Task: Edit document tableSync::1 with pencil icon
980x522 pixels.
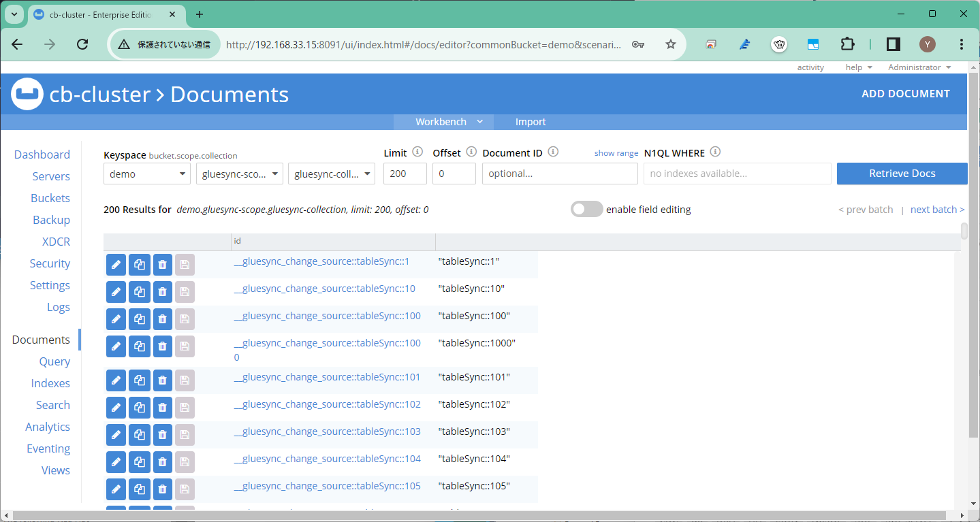Action: click(x=116, y=265)
